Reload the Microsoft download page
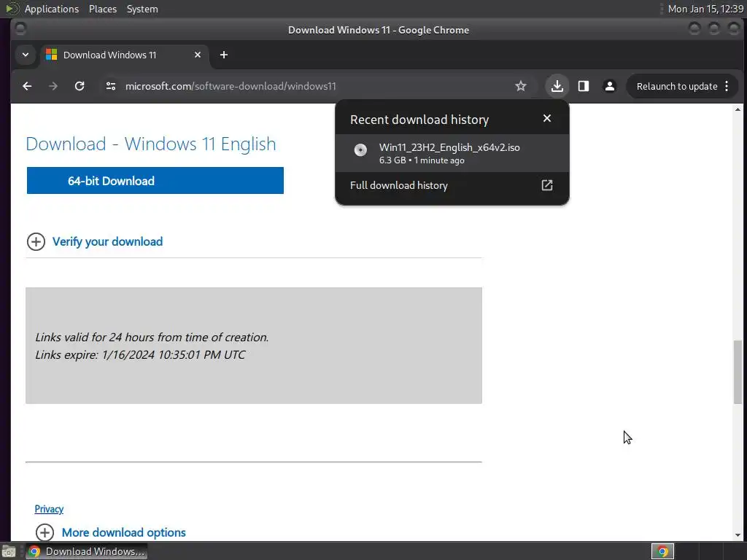 80,86
